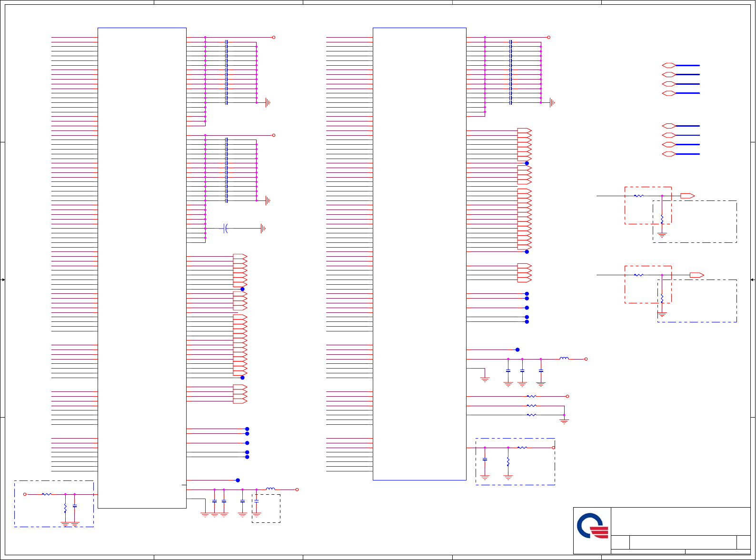Click blue test point dot just above right chip's inductor net
Viewport: 756px width, 560px height.
517,350
